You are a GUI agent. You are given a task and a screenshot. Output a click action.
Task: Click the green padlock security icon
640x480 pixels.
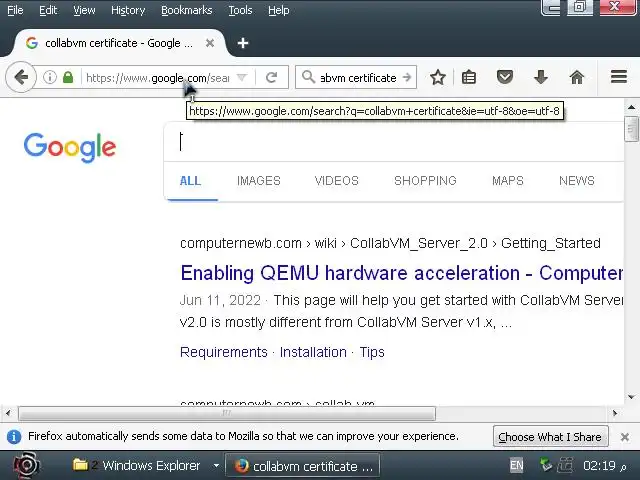coord(68,77)
